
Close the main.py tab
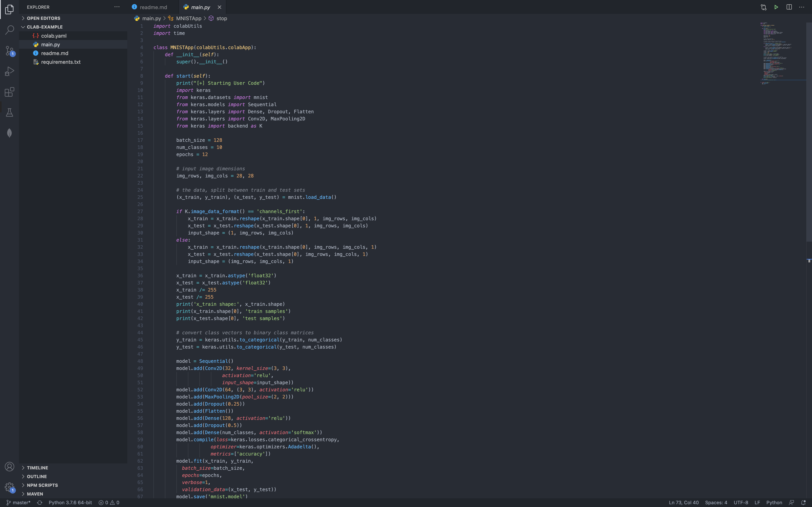219,7
